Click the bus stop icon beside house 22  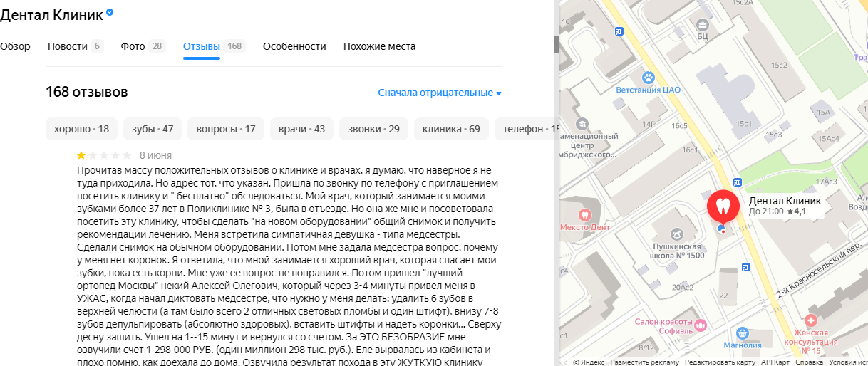pos(745,267)
